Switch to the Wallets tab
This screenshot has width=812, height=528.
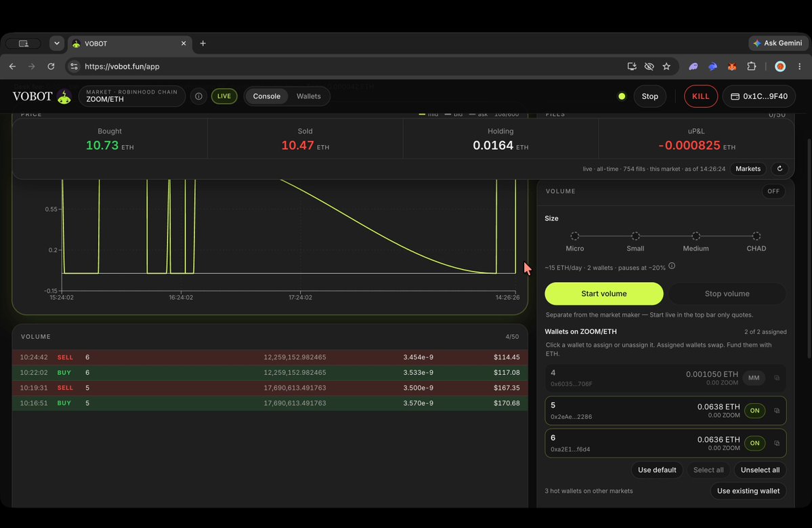pyautogui.click(x=309, y=96)
